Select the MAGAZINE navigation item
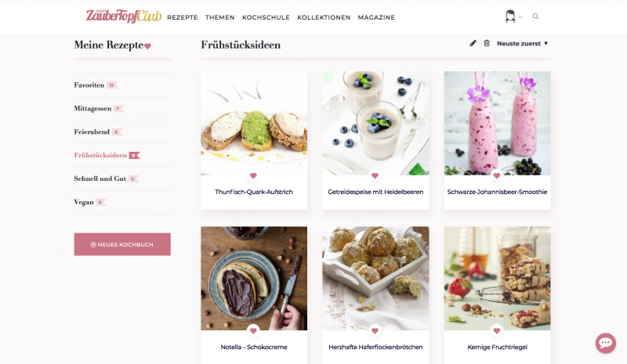 tap(376, 17)
